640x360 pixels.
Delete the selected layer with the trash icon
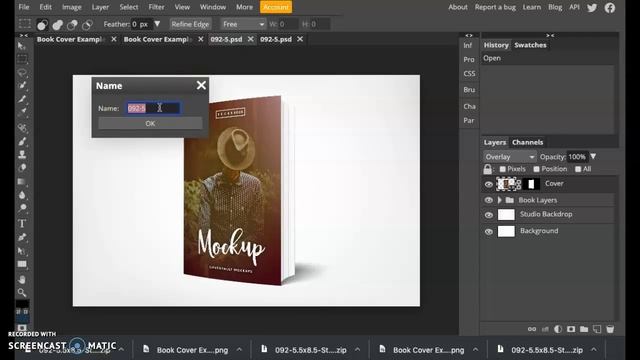click(x=610, y=329)
